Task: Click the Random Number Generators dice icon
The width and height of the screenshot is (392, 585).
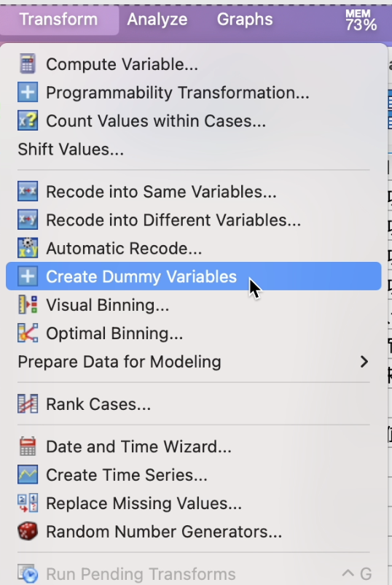Action: point(27,531)
